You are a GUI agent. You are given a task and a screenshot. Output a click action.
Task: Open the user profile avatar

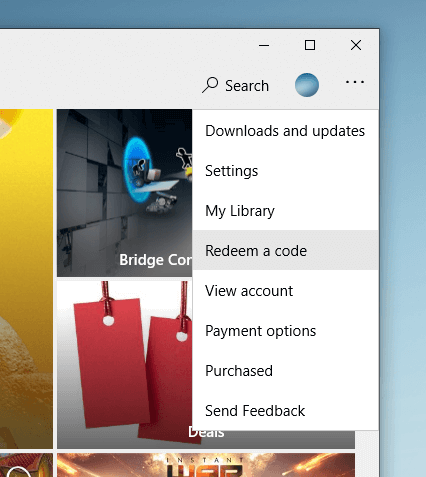pyautogui.click(x=307, y=85)
